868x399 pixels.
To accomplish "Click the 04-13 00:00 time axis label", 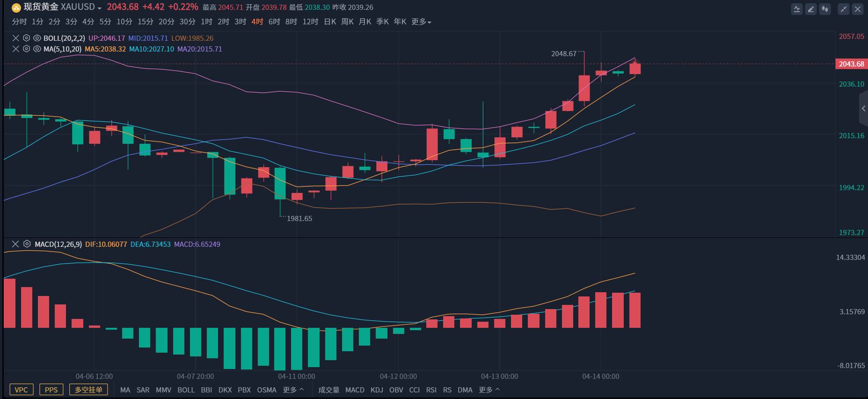I will click(x=500, y=377).
